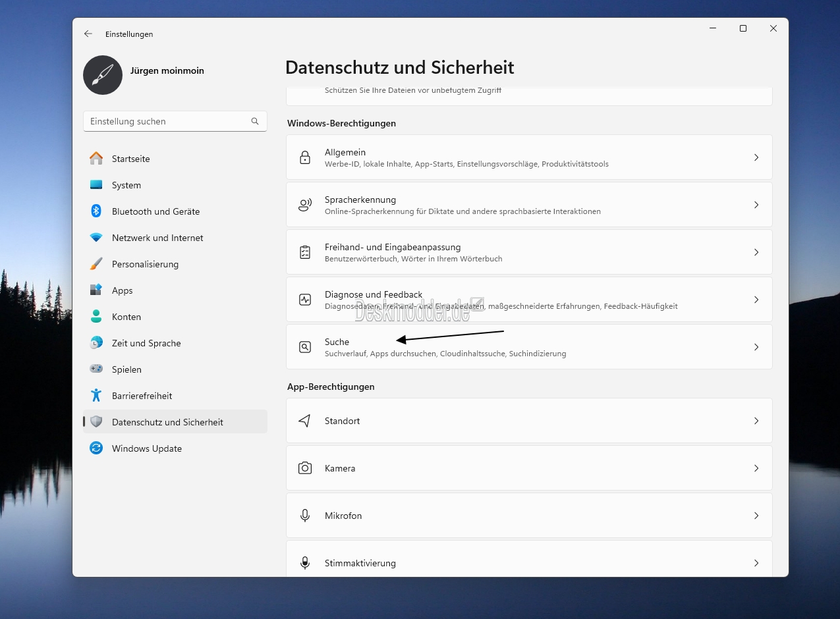Click the System monitor icon

click(x=96, y=185)
